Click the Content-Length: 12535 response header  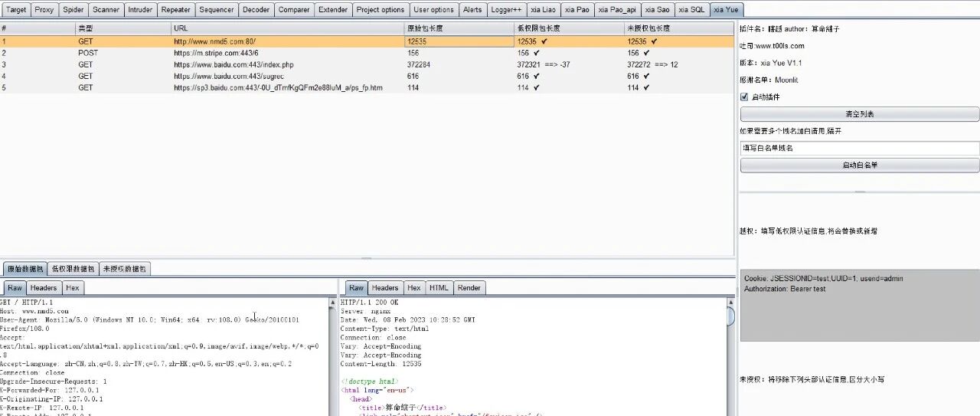click(381, 364)
